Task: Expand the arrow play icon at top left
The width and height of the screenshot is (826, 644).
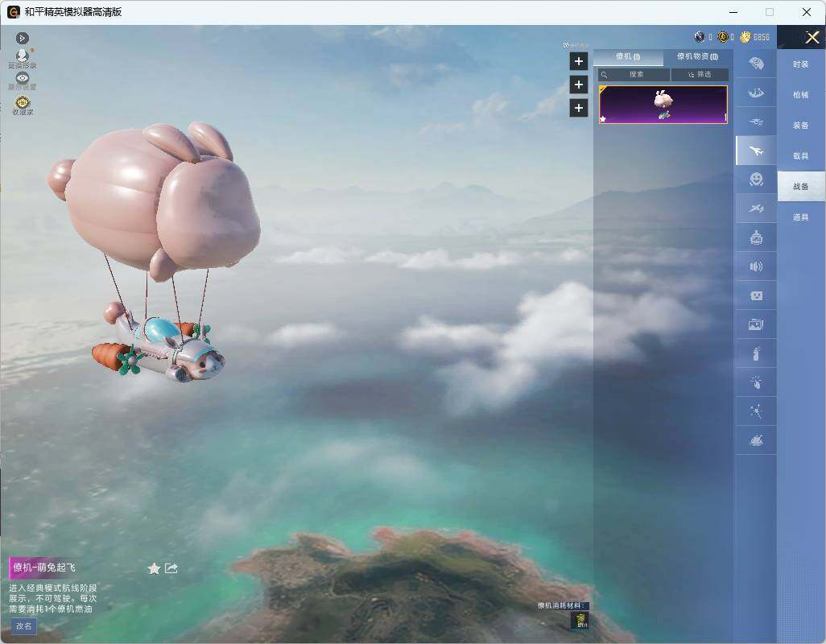Action: tap(22, 38)
